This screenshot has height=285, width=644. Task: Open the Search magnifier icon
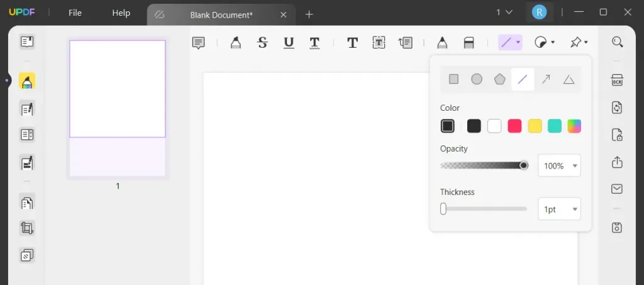point(618,42)
